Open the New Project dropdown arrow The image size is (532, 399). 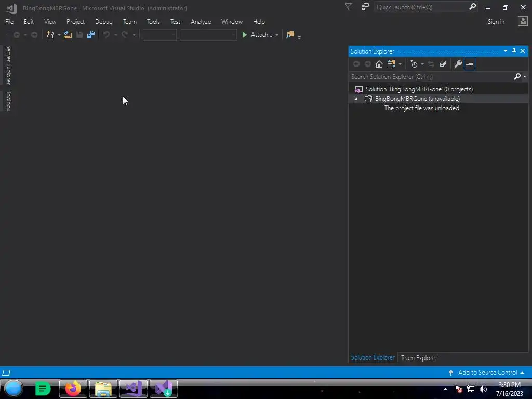pos(59,35)
